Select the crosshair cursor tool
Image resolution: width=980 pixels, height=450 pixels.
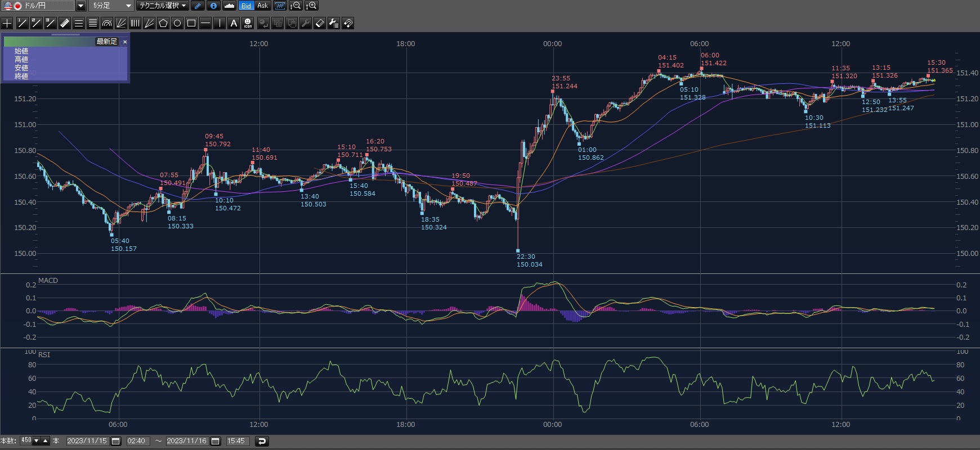click(7, 23)
